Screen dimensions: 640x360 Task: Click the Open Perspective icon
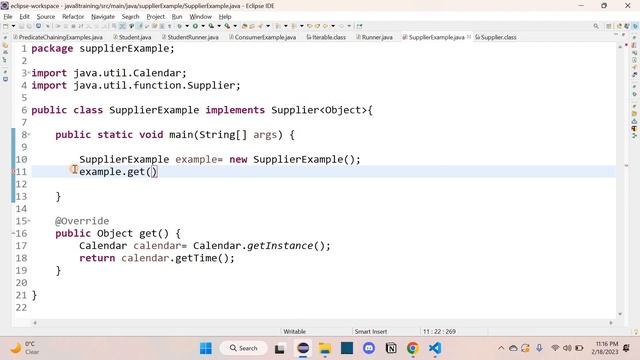[x=609, y=26]
